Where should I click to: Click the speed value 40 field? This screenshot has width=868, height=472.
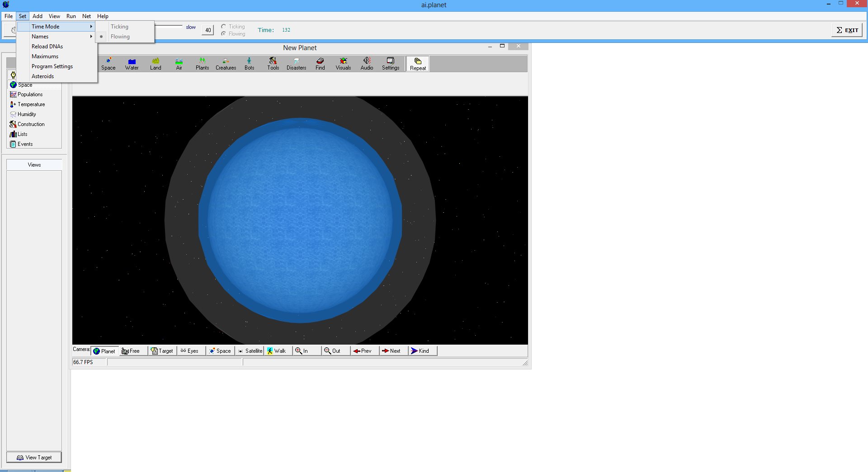[x=208, y=30]
